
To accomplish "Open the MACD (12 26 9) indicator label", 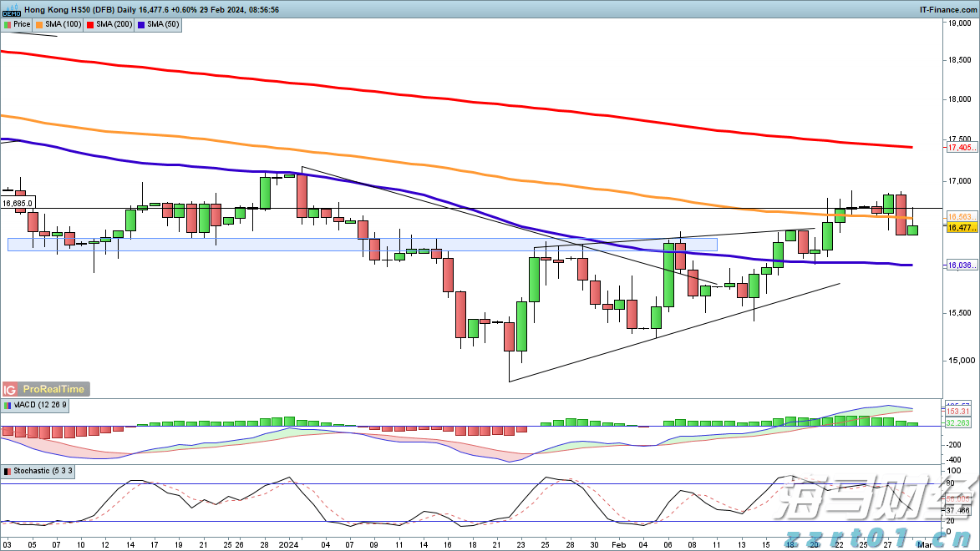I will (39, 405).
